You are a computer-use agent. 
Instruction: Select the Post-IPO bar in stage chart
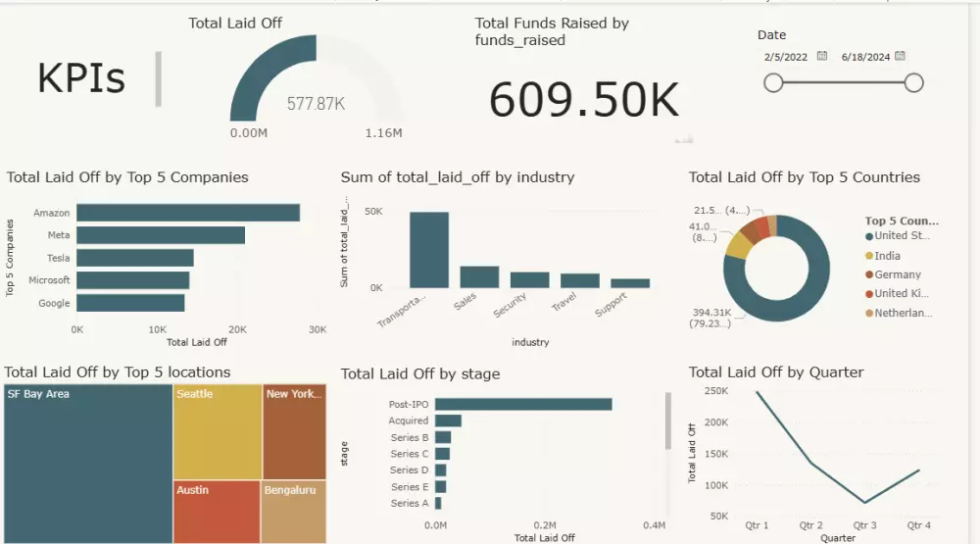point(523,405)
